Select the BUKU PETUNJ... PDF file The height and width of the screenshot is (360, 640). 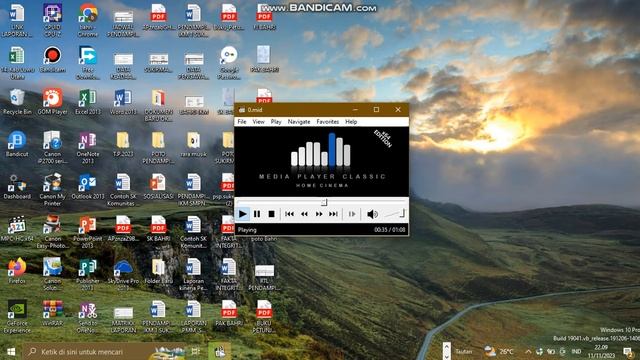pos(264,317)
